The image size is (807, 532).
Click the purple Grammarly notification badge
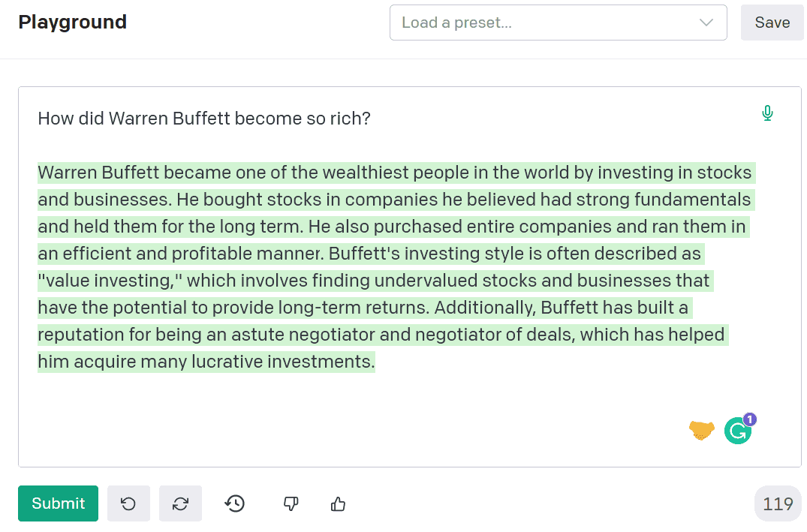(x=750, y=419)
